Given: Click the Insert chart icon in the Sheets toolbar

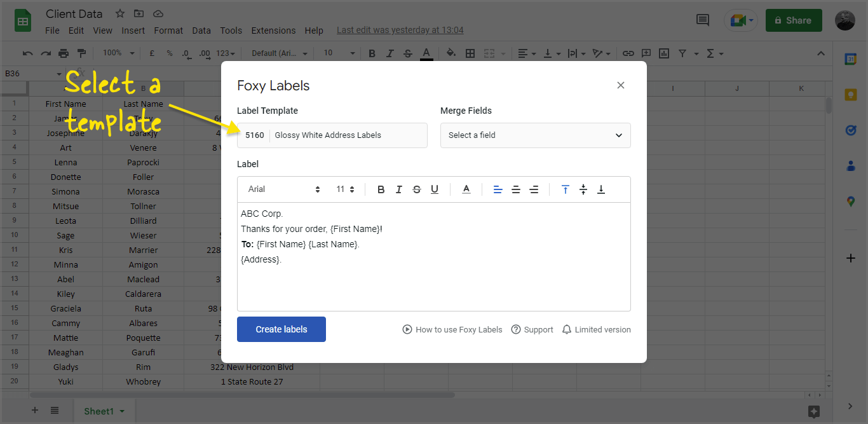Looking at the screenshot, I should click(663, 53).
